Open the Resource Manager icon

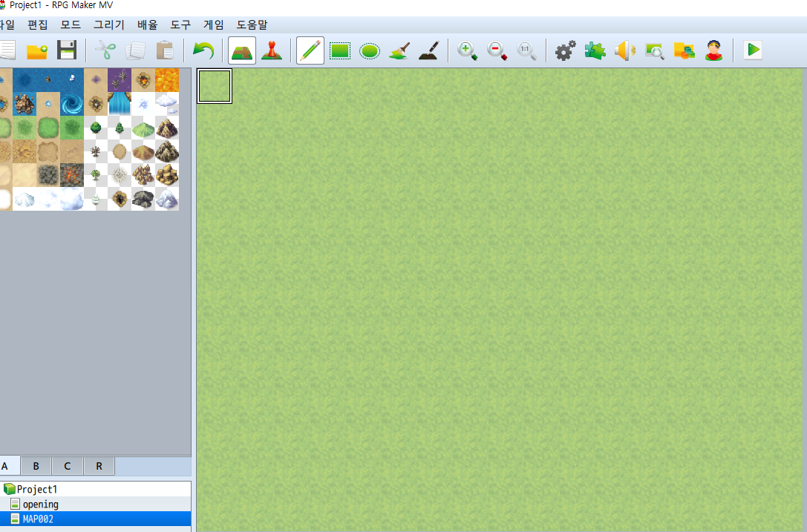click(684, 50)
